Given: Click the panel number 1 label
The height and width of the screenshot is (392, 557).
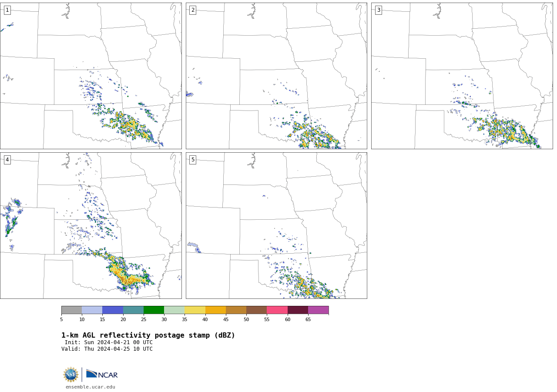Looking at the screenshot, I should pyautogui.click(x=7, y=10).
